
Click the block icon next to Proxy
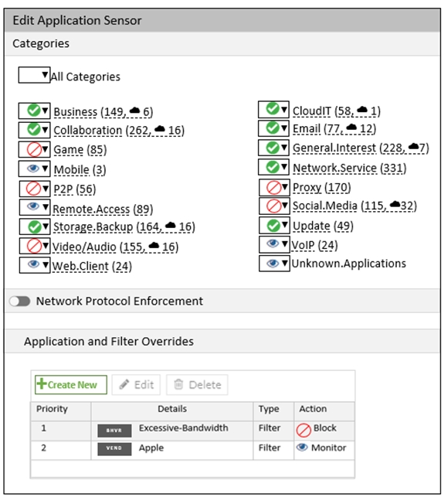coord(273,187)
